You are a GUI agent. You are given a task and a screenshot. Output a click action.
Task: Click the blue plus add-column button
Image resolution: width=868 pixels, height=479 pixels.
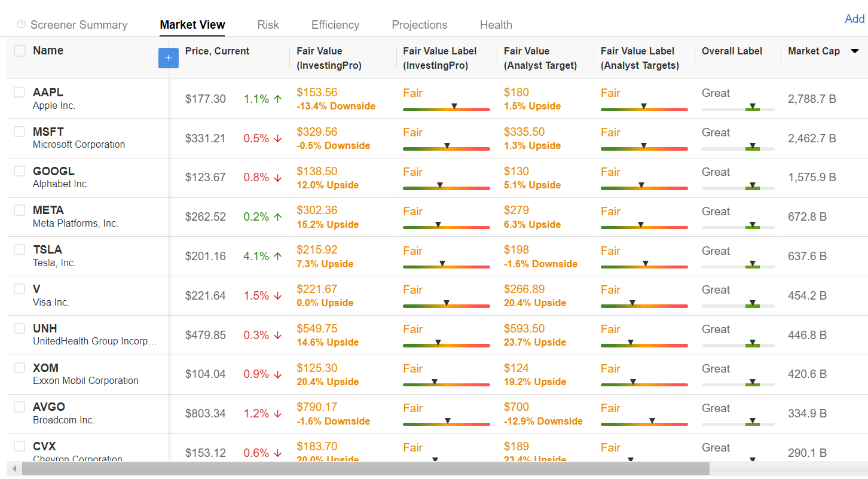168,58
